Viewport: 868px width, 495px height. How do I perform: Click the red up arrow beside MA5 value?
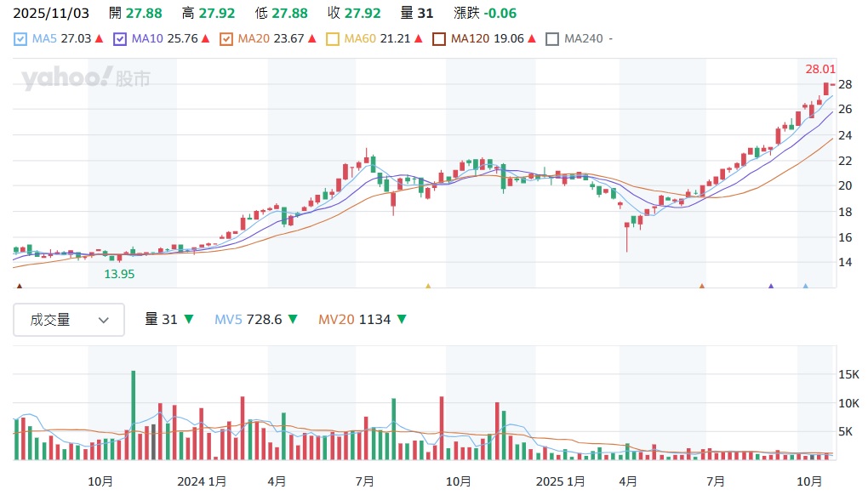click(x=100, y=39)
